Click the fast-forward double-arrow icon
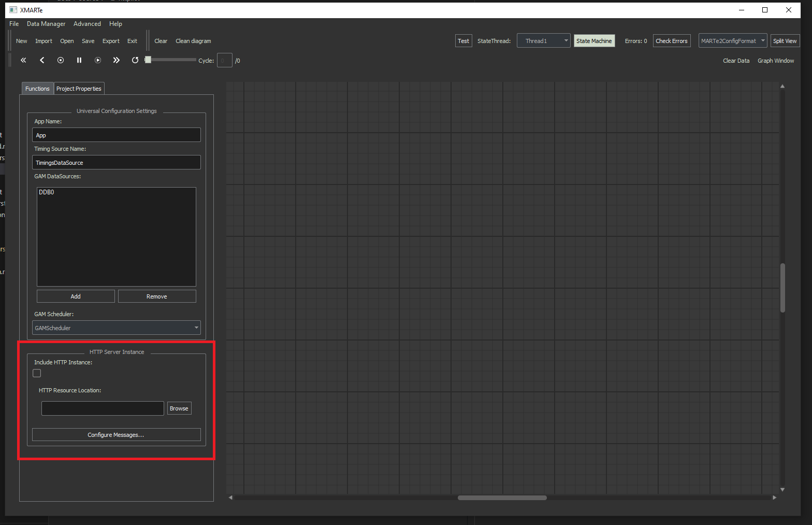The image size is (812, 525). tap(117, 60)
